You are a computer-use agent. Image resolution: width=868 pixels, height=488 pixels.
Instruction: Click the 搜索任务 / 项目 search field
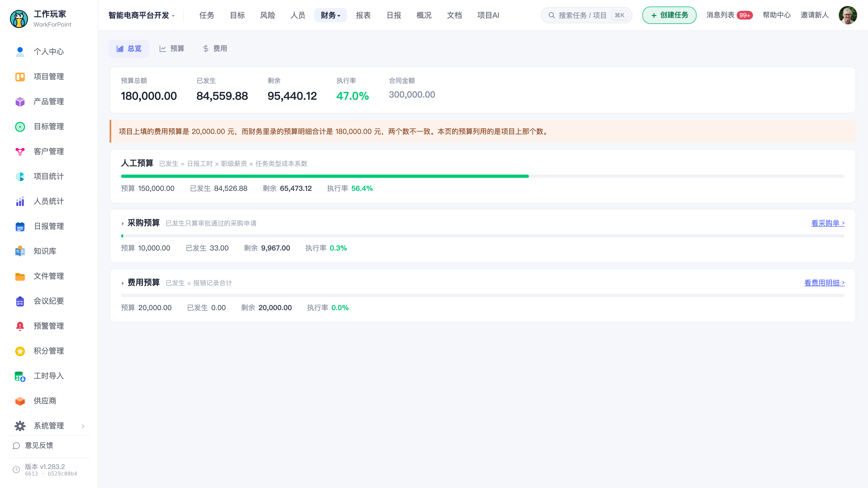coord(586,15)
